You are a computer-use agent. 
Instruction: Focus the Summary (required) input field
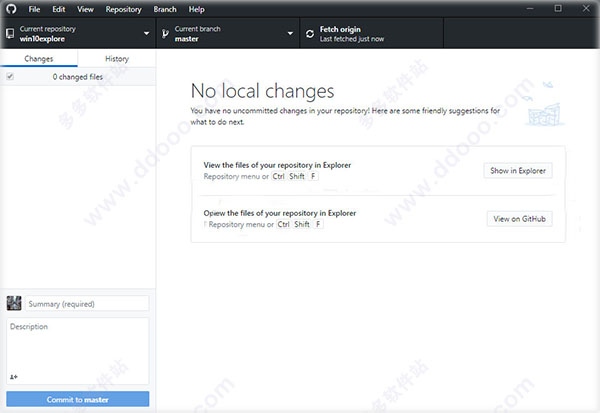tap(87, 304)
